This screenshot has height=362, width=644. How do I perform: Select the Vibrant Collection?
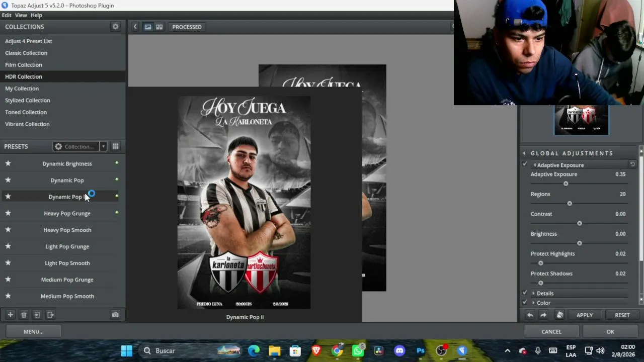point(63,124)
